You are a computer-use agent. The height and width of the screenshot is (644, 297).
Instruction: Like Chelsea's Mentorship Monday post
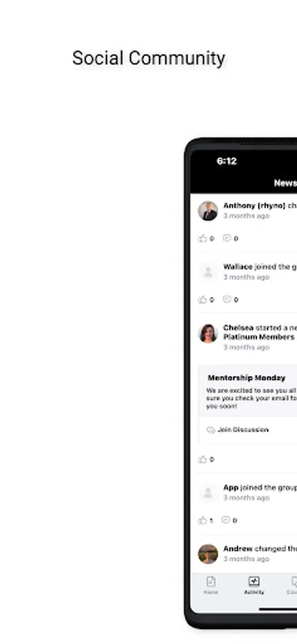[x=203, y=459]
